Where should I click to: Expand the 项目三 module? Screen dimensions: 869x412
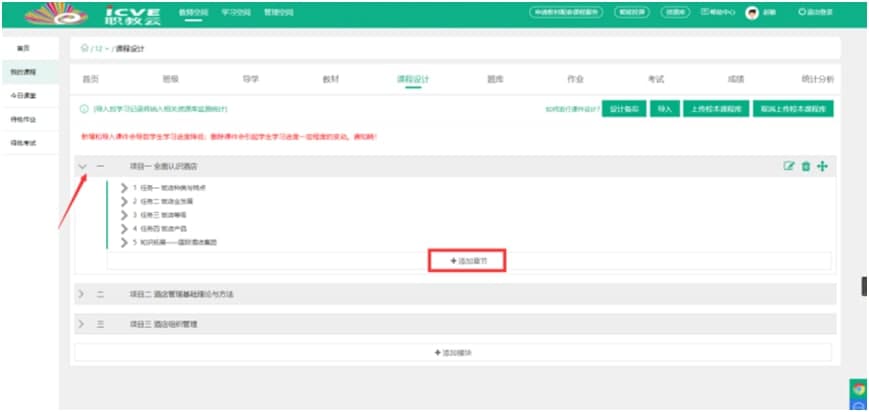click(81, 324)
